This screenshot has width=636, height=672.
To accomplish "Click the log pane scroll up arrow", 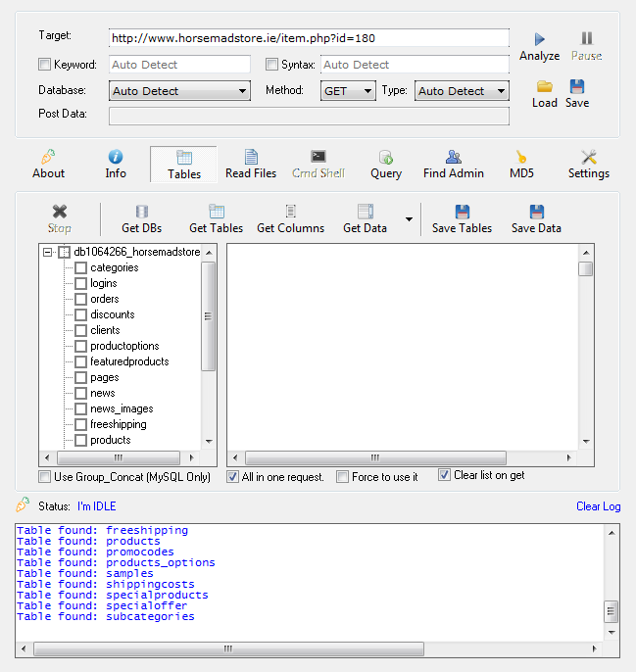I will pos(612,533).
